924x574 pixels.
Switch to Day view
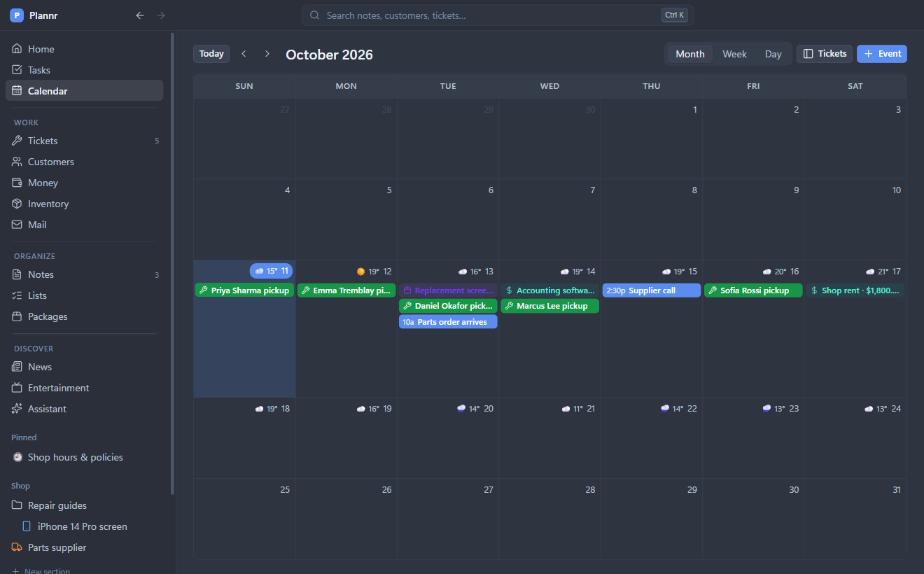tap(773, 54)
